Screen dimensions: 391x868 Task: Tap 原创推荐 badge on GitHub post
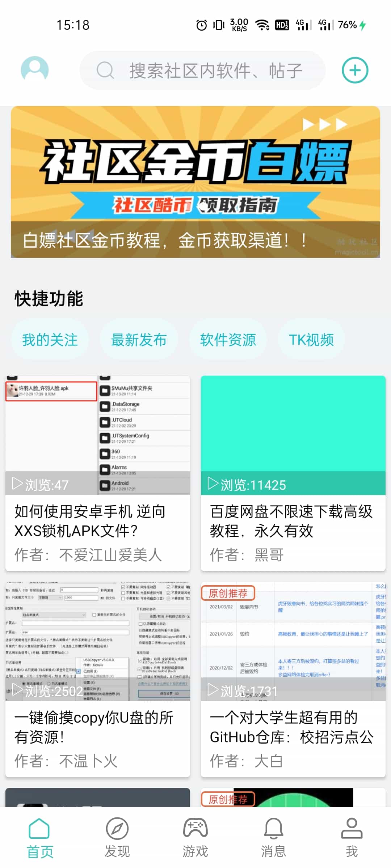point(228,593)
